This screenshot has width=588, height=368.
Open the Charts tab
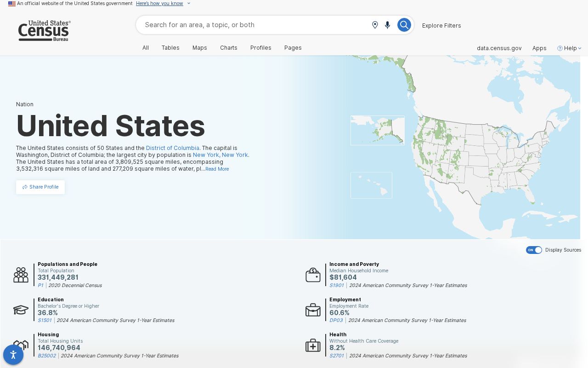tap(229, 48)
